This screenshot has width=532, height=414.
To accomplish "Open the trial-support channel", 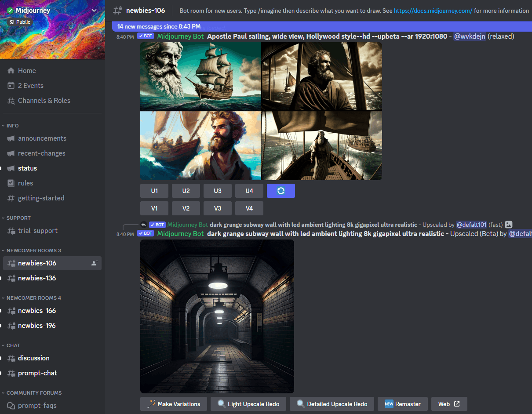I will click(x=52, y=231).
